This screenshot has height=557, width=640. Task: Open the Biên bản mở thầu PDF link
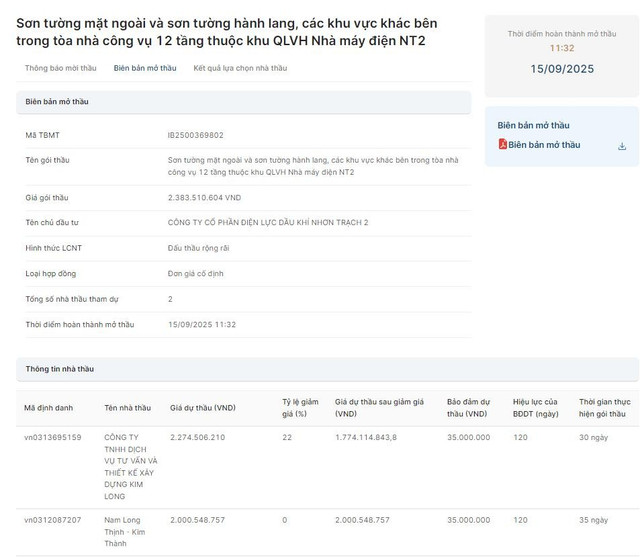(544, 145)
